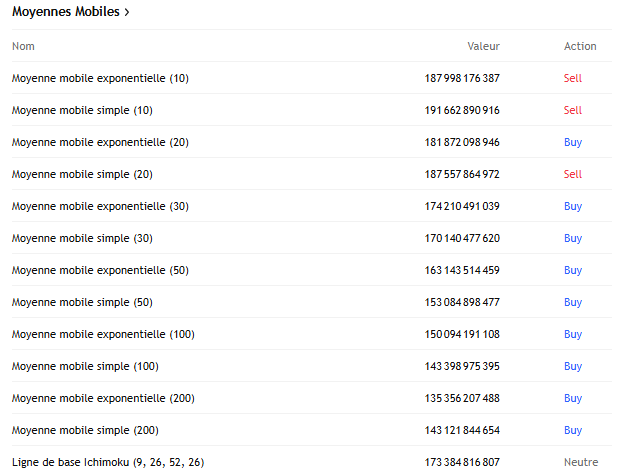This screenshot has height=475, width=623.
Task: Select Moyenne mobile exponentielle (10) row
Action: point(312,78)
